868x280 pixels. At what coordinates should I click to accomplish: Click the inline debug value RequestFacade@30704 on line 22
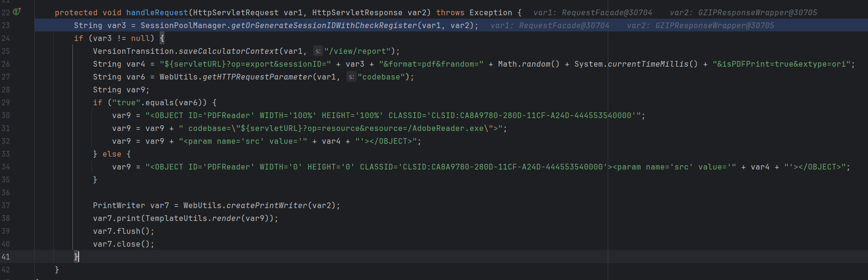pyautogui.click(x=607, y=13)
